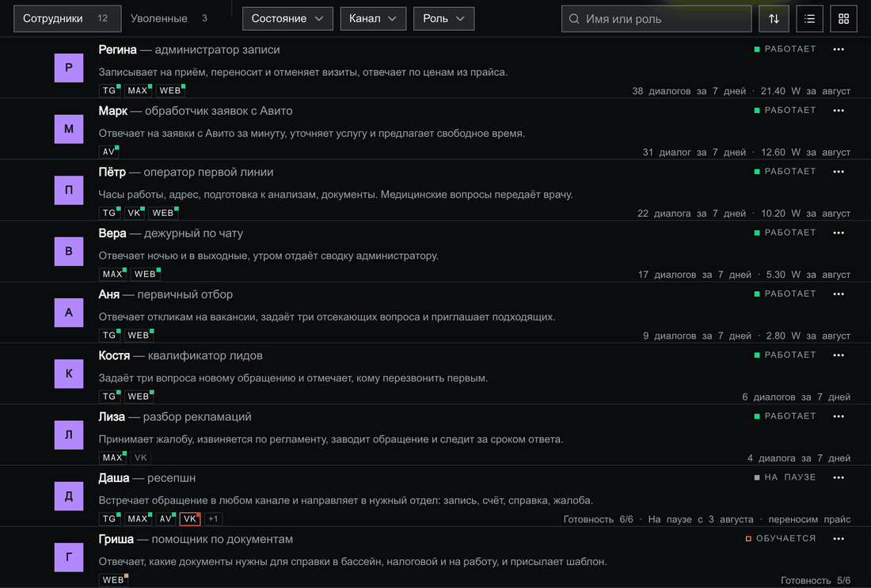871x588 pixels.
Task: Click the dimmed VK channel tag on Лиза
Action: pos(140,457)
